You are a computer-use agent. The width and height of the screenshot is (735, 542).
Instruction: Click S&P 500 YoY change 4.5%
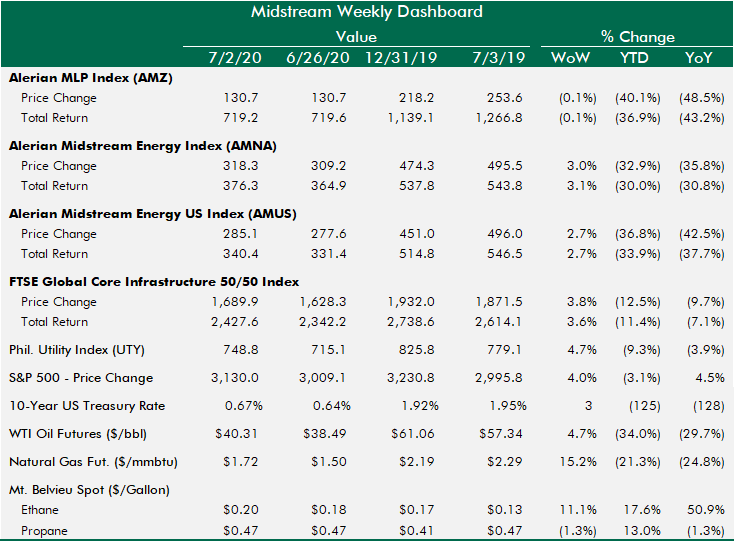pyautogui.click(x=710, y=378)
